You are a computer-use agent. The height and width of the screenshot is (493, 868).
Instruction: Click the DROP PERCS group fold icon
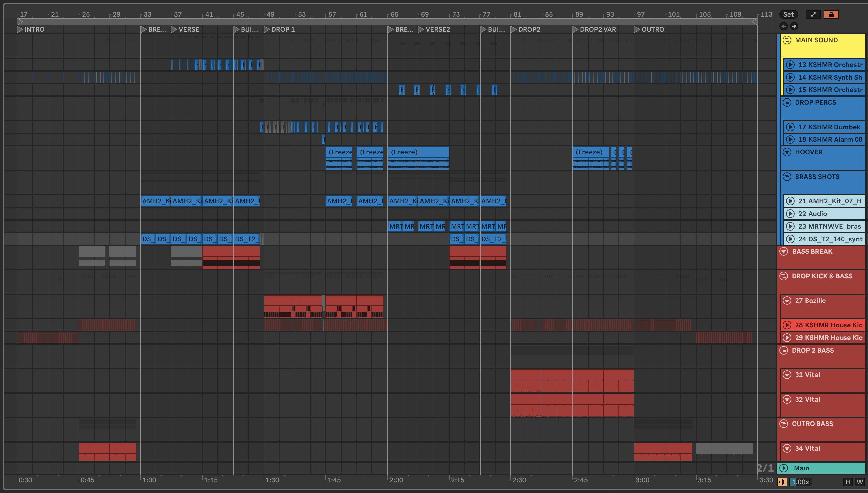click(x=787, y=102)
